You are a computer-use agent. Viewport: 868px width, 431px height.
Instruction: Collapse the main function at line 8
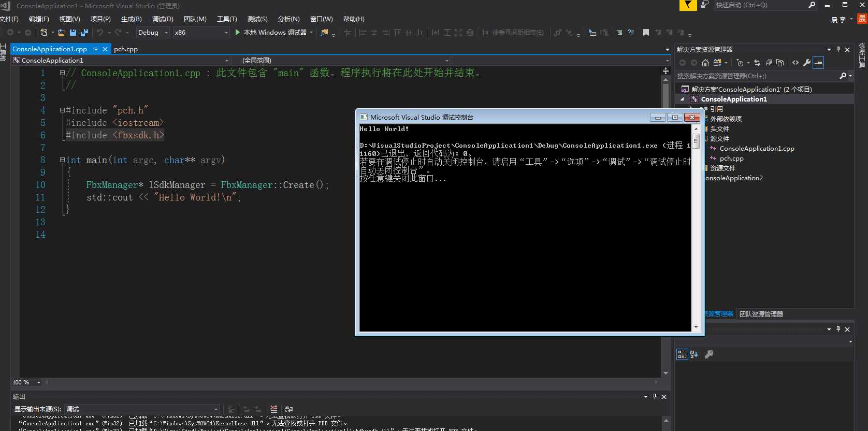[62, 160]
